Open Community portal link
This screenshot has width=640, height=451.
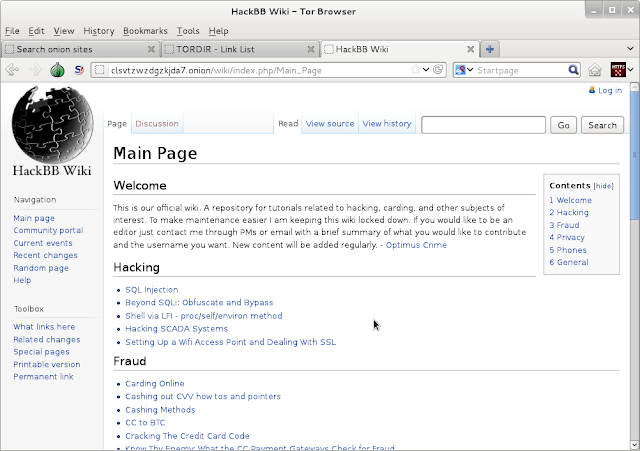48,230
